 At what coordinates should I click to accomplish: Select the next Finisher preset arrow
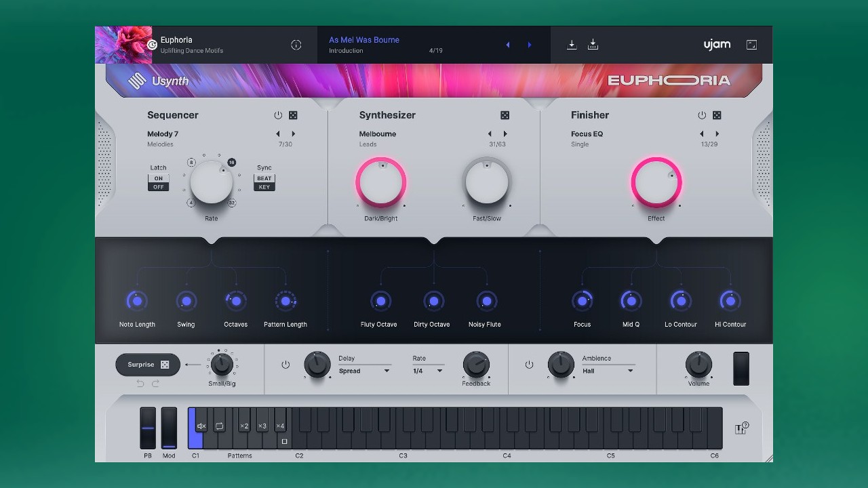coord(717,134)
